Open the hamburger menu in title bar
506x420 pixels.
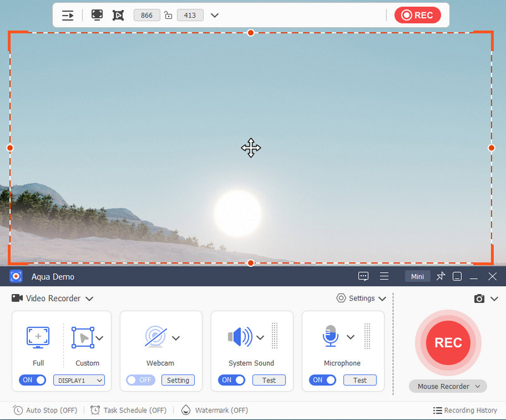(x=384, y=276)
